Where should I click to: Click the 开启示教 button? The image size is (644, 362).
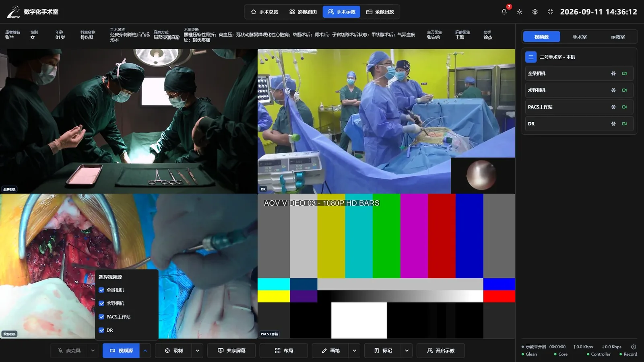tap(441, 351)
